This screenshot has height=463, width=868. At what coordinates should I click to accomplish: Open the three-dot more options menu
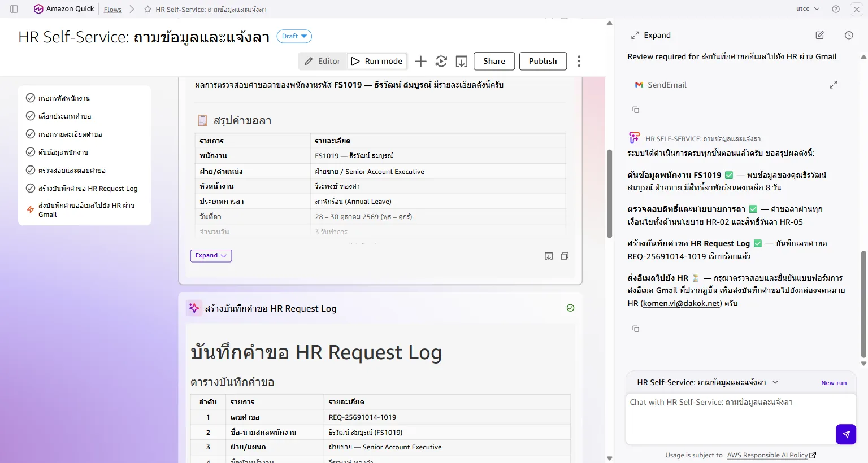(579, 61)
